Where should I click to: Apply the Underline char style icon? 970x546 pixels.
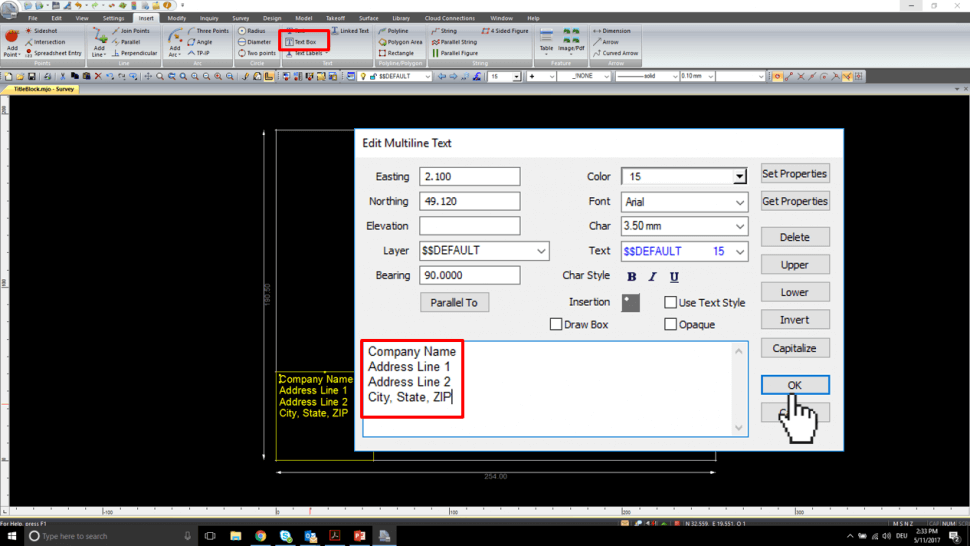(x=674, y=277)
